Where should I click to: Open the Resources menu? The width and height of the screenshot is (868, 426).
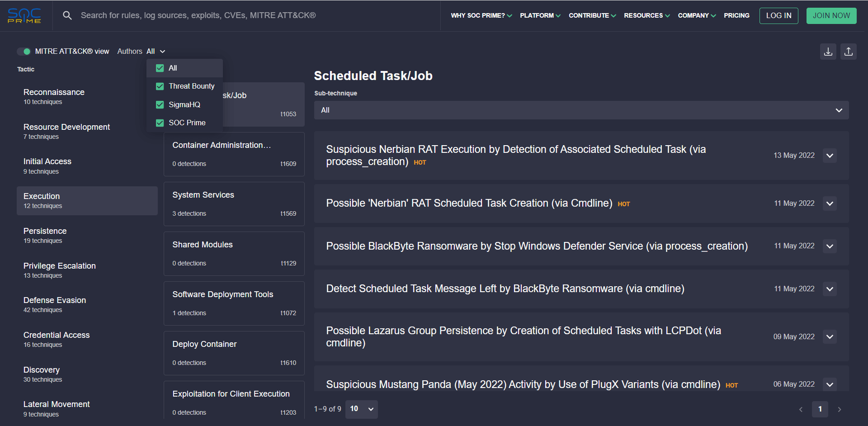pyautogui.click(x=646, y=15)
